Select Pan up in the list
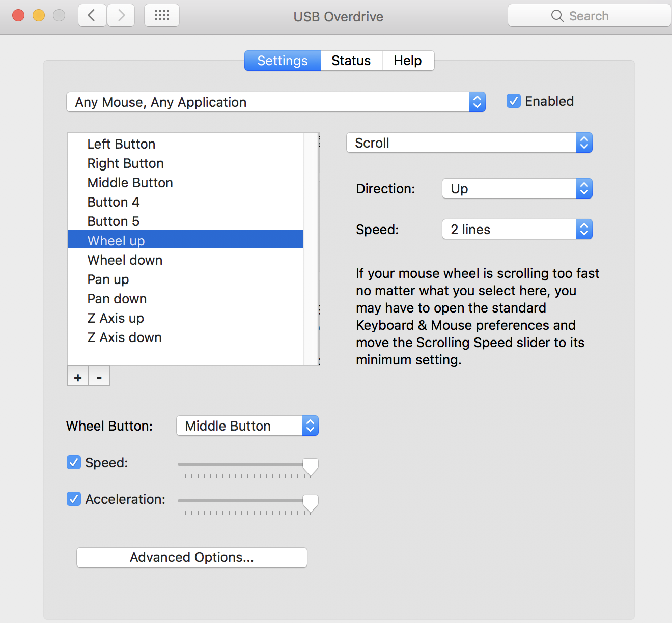Viewport: 672px width, 623px height. tap(185, 279)
